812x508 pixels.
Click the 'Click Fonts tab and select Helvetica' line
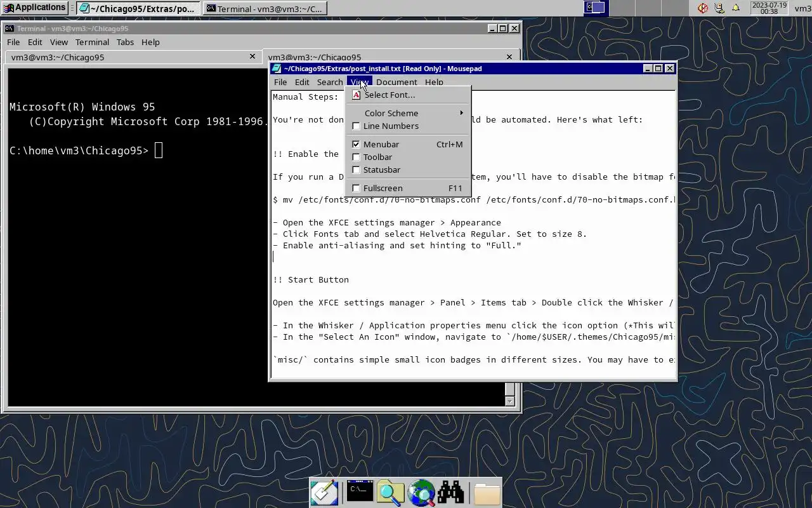(x=430, y=234)
